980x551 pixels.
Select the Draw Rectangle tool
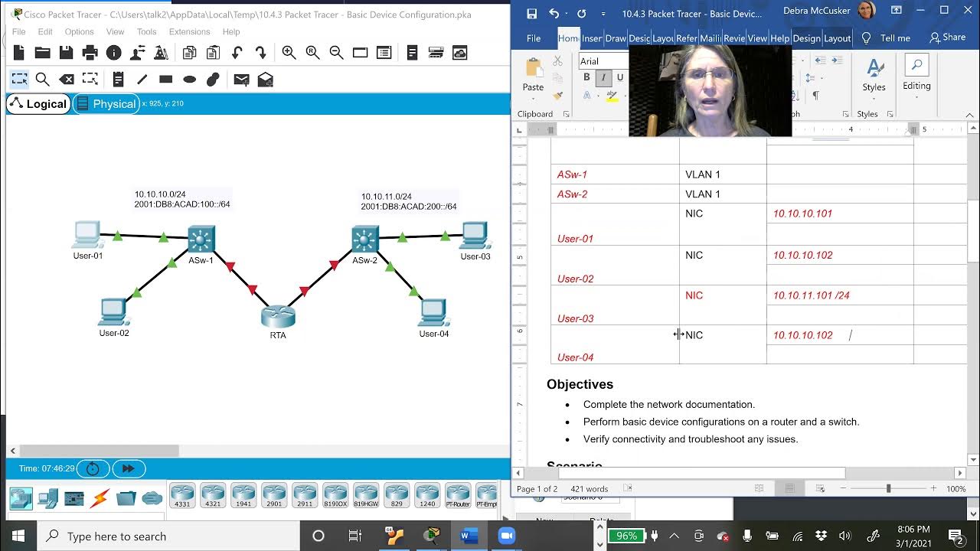tap(165, 79)
